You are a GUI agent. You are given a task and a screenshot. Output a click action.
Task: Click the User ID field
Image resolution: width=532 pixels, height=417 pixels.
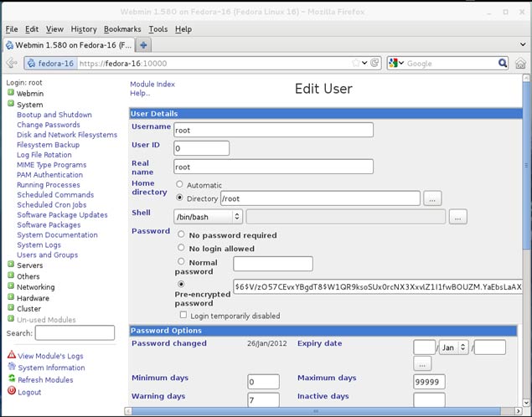202,148
